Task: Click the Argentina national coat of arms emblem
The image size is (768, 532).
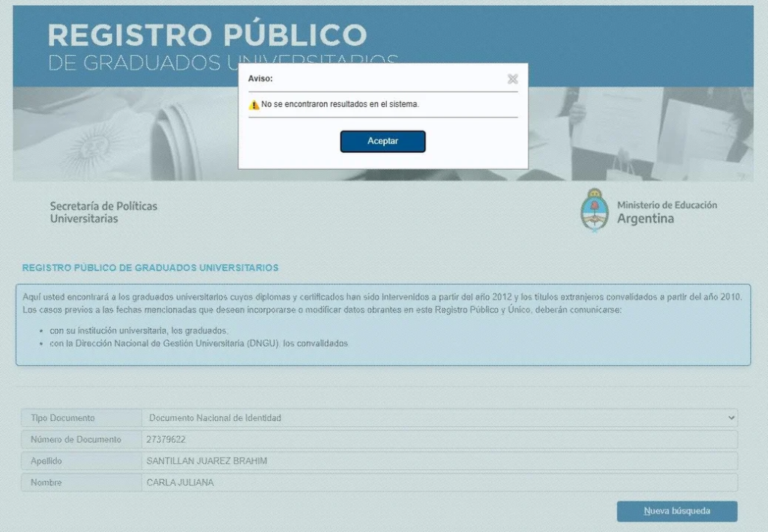Action: click(x=594, y=210)
